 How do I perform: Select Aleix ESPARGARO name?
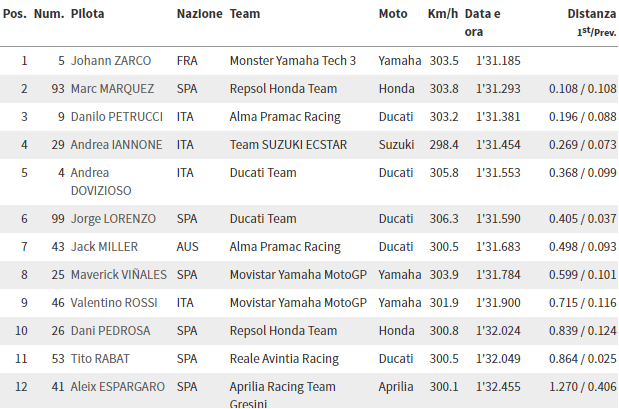(x=117, y=387)
